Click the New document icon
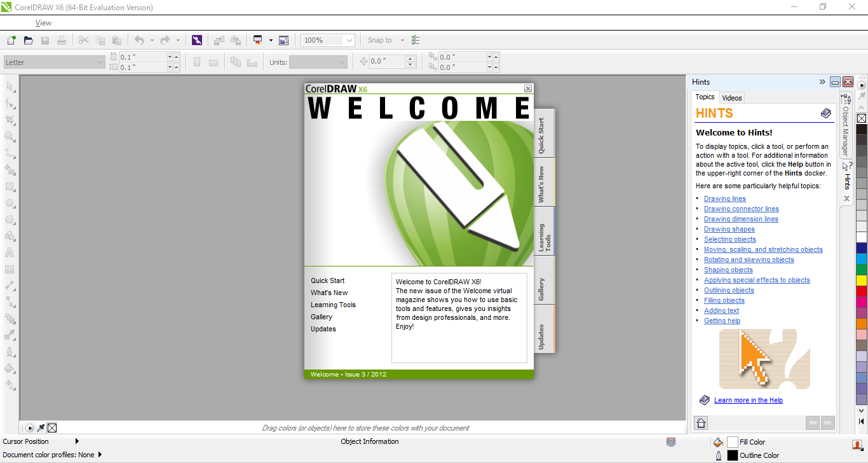This screenshot has width=868, height=463. pos(11,40)
